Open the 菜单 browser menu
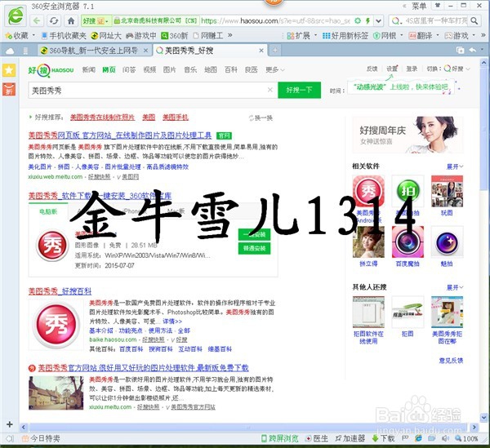 419,6
